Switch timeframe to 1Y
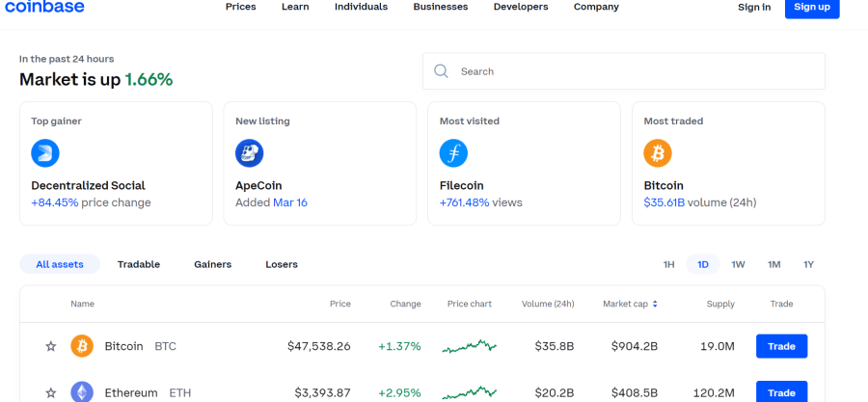868x402 pixels. (809, 264)
